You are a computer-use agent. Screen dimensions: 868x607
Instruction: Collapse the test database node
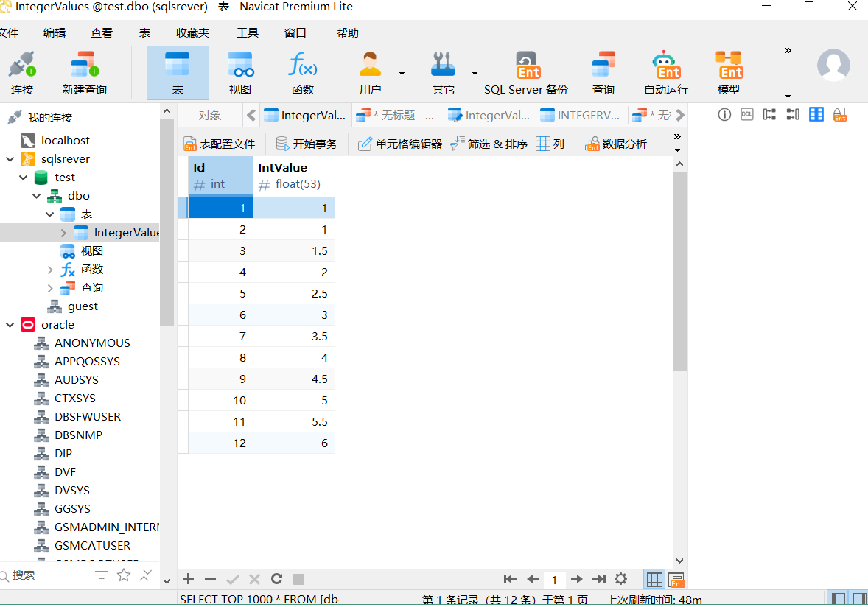[x=24, y=177]
